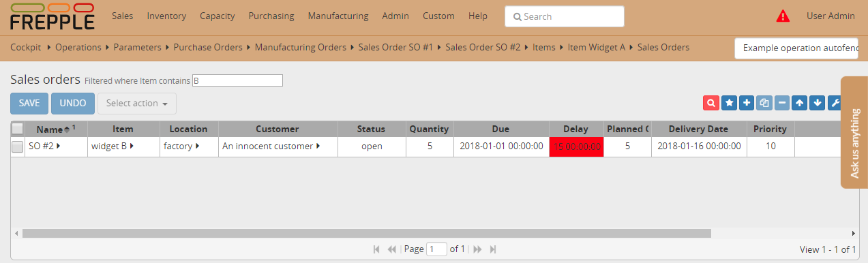Go to Items breadcrumb
The width and height of the screenshot is (868, 263).
tap(544, 48)
